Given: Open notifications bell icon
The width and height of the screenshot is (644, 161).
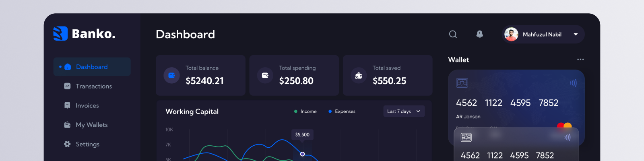Looking at the screenshot, I should click(x=479, y=34).
